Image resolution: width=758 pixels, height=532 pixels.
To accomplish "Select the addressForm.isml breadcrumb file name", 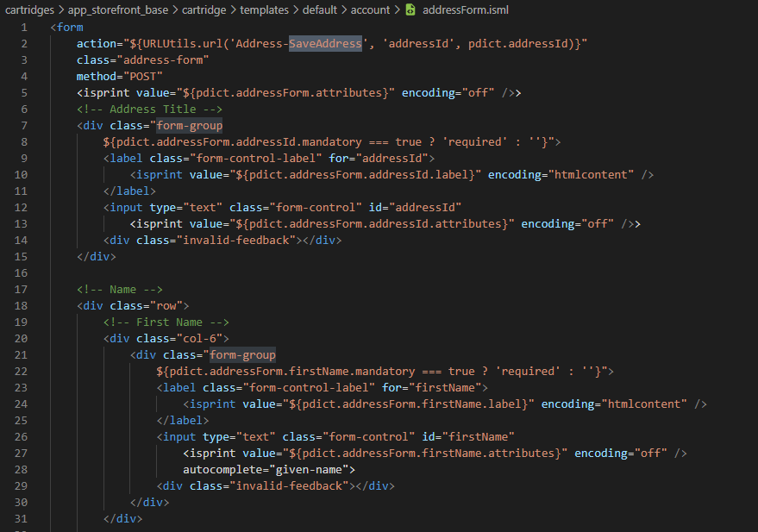I will click(466, 9).
